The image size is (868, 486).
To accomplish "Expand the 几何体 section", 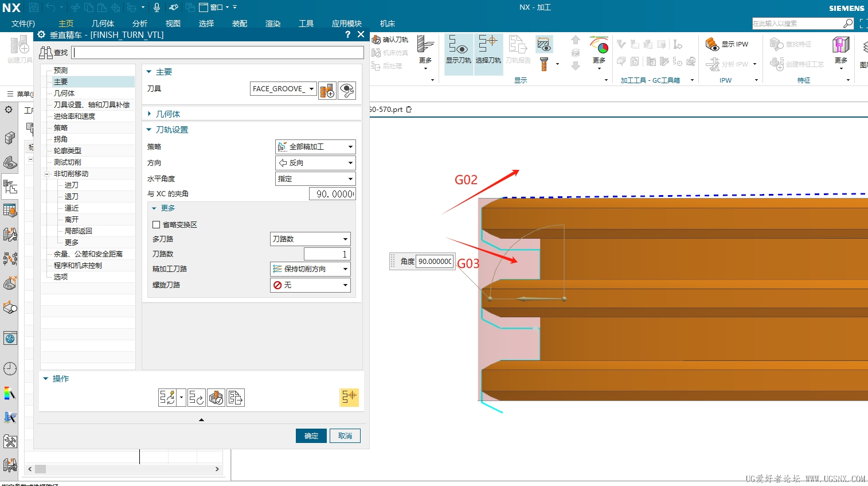I will (168, 114).
